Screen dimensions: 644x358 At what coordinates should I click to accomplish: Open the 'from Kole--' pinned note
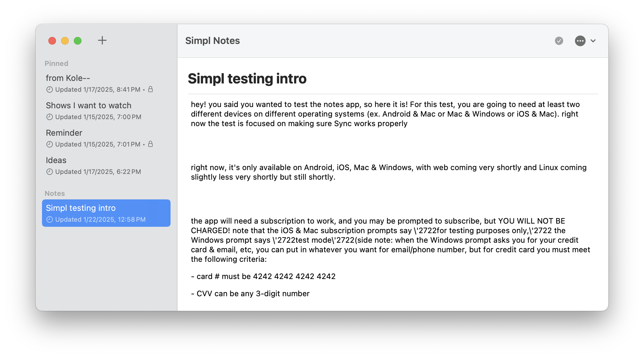[x=68, y=78]
